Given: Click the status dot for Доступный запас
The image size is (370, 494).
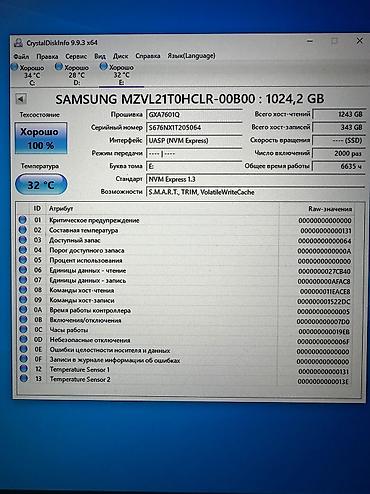Looking at the screenshot, I should coord(23,240).
